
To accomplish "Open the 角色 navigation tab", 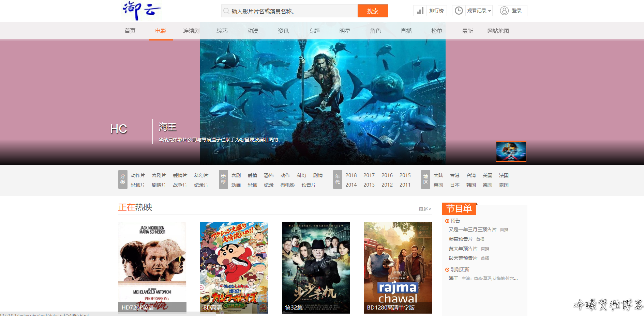I will point(375,31).
